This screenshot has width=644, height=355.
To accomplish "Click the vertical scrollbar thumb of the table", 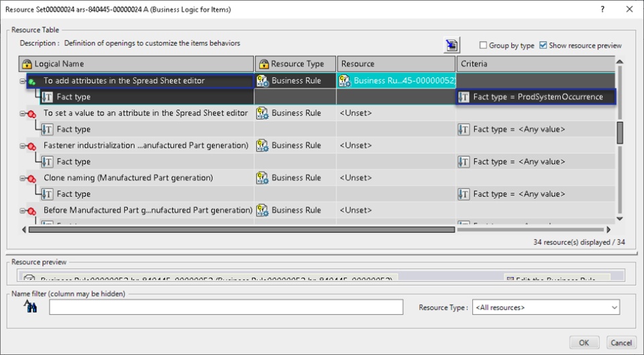I will click(x=620, y=132).
